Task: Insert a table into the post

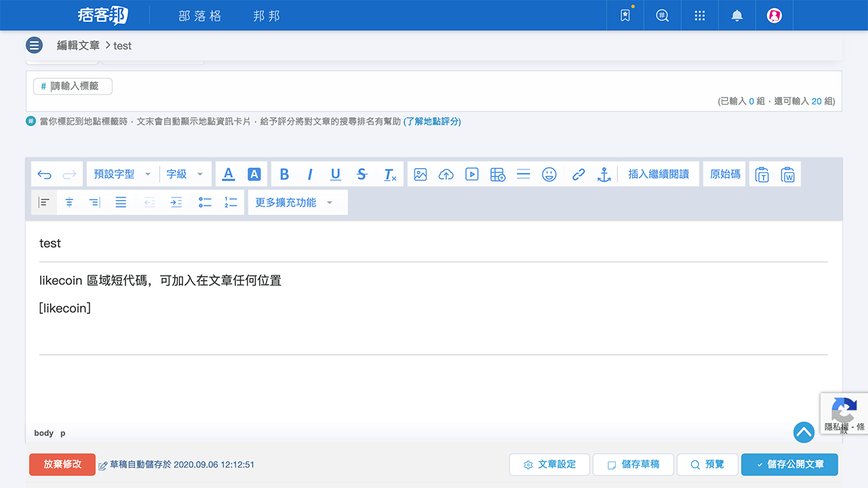Action: point(497,174)
